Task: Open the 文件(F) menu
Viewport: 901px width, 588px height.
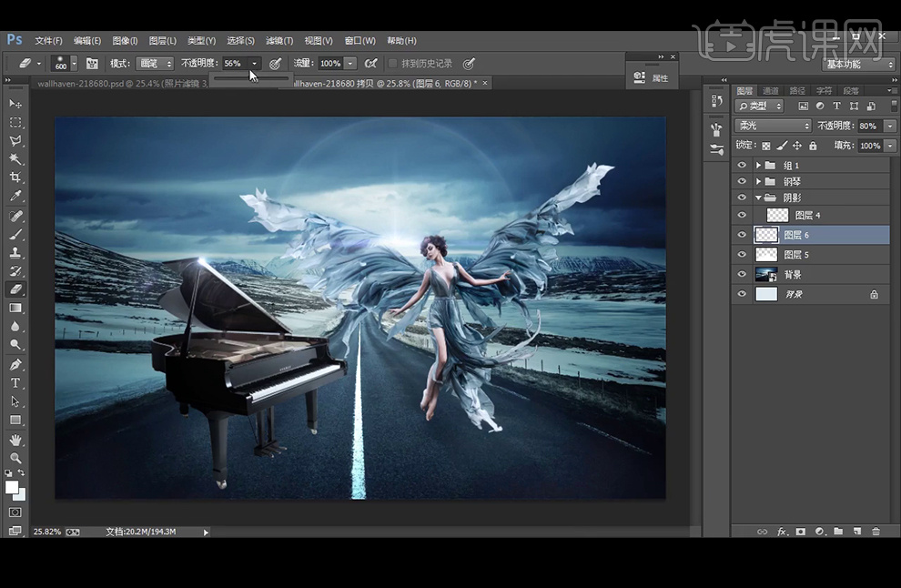Action: click(x=48, y=40)
